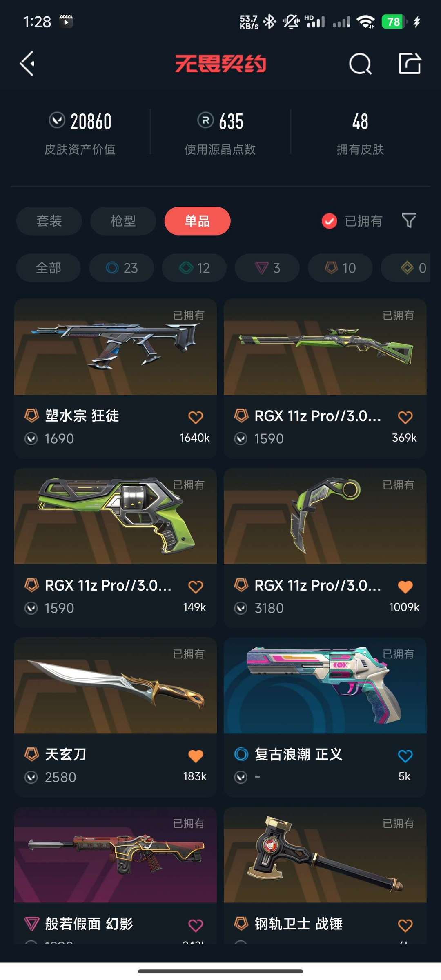Open the RGX 11z Pro knife thumbnail
The width and height of the screenshot is (441, 980).
coord(325,516)
